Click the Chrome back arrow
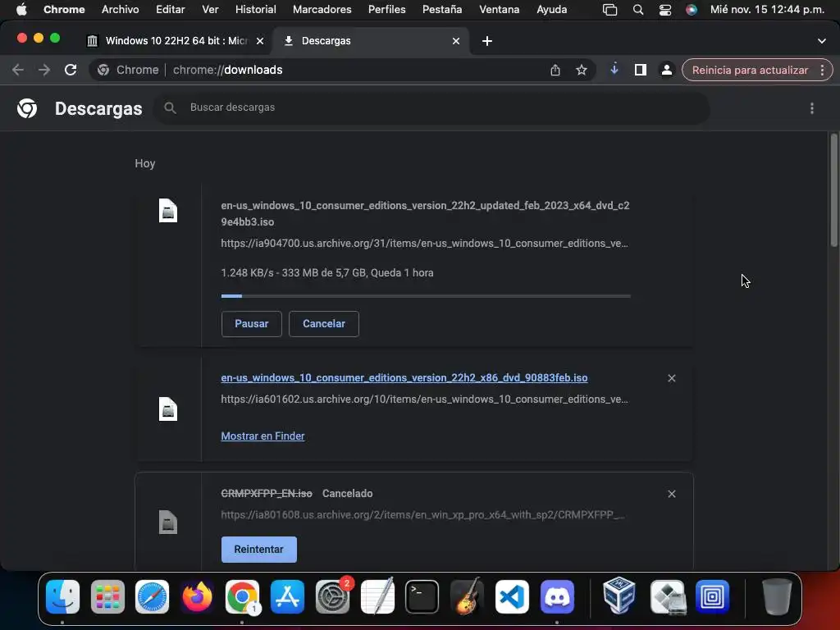 18,71
